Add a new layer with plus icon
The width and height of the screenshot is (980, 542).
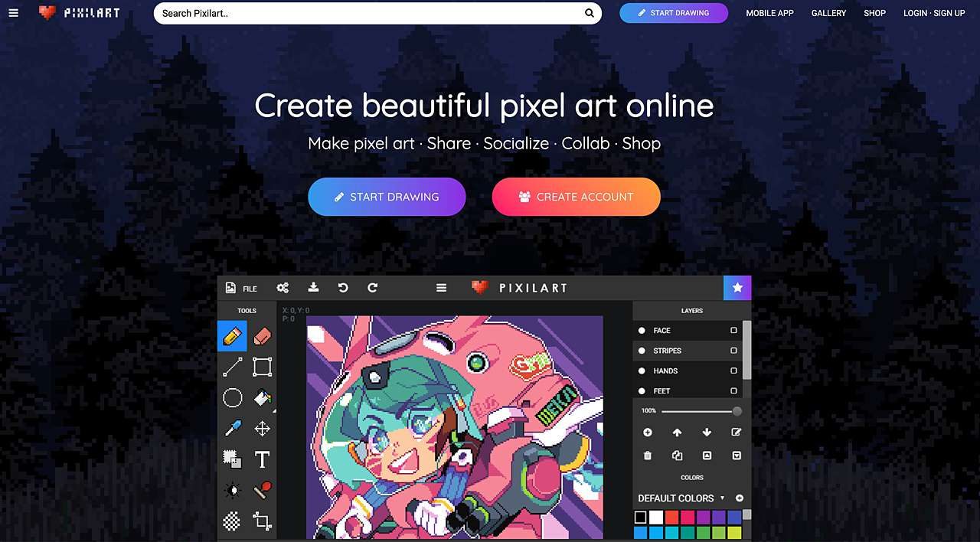point(647,433)
